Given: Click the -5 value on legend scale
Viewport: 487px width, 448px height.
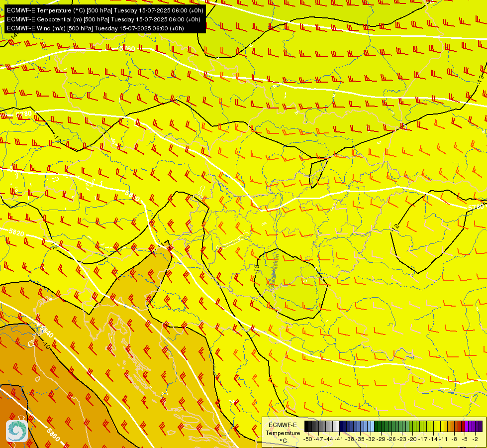Looking at the screenshot, I should pyautogui.click(x=465, y=439).
